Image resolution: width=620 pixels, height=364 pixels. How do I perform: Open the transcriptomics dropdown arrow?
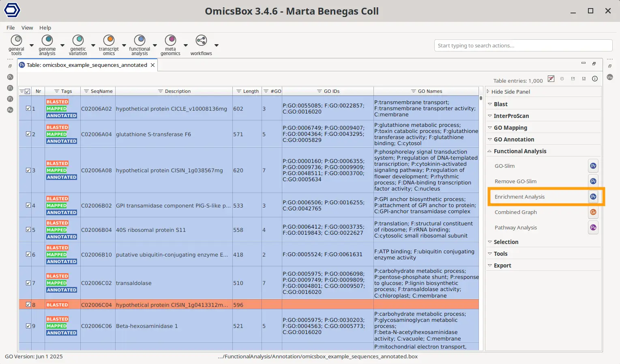(x=124, y=45)
